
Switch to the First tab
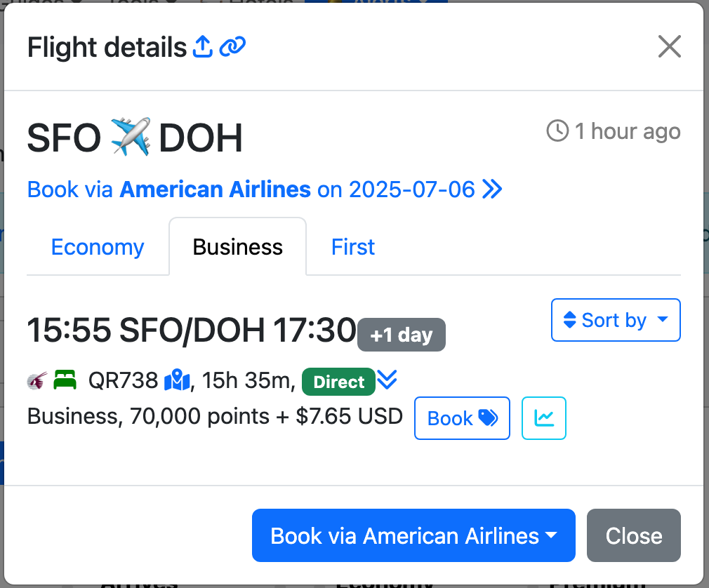pos(353,247)
